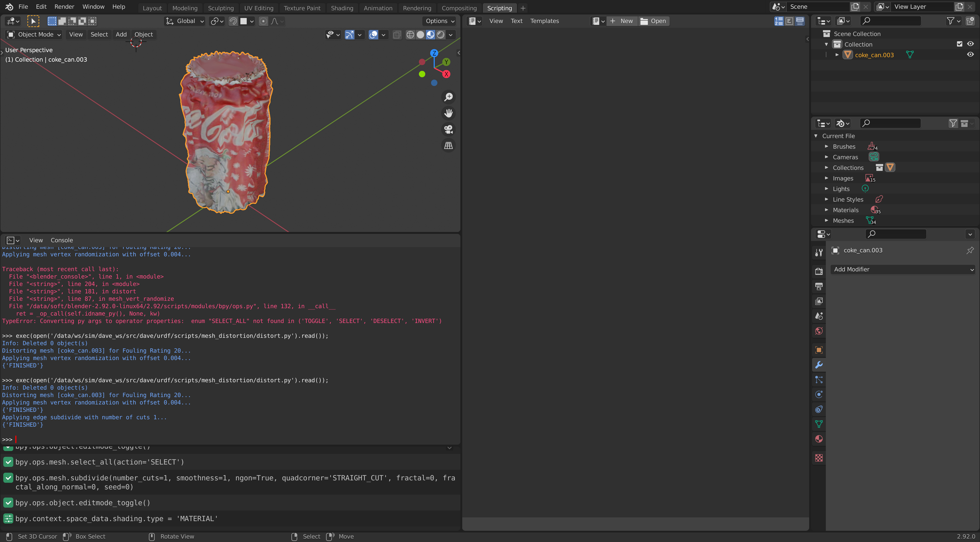Toggle syntax highlighting in text editor

[x=800, y=21]
